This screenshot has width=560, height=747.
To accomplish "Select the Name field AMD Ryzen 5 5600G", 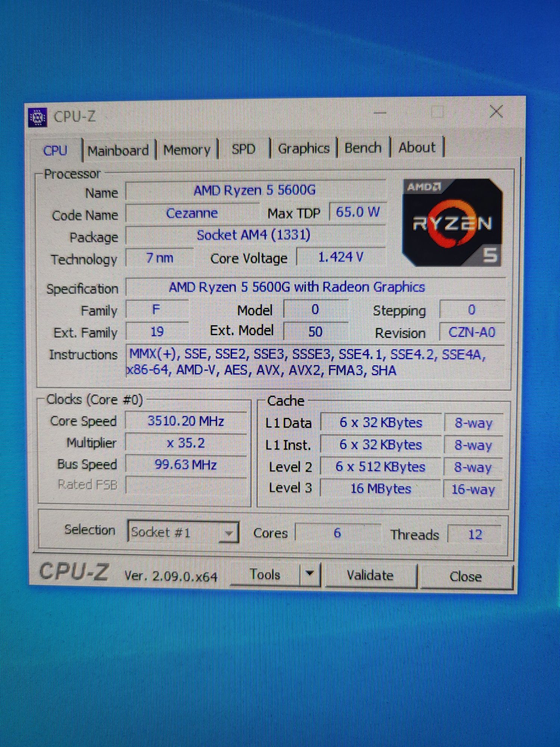I will coord(255,190).
